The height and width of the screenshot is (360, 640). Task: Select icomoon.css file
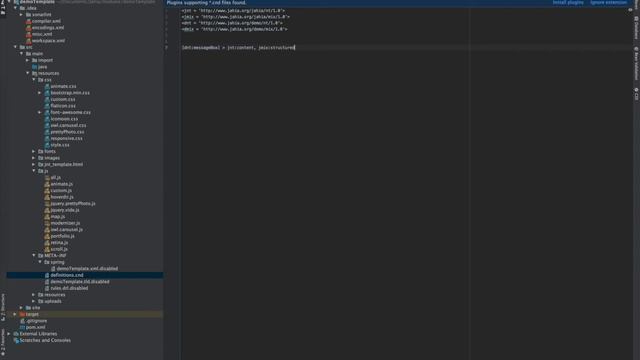[64, 119]
